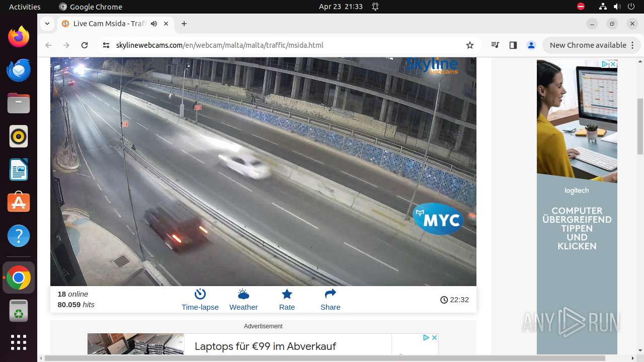The width and height of the screenshot is (644, 362).
Task: Click the MYC badge on the webcam
Action: tap(438, 219)
